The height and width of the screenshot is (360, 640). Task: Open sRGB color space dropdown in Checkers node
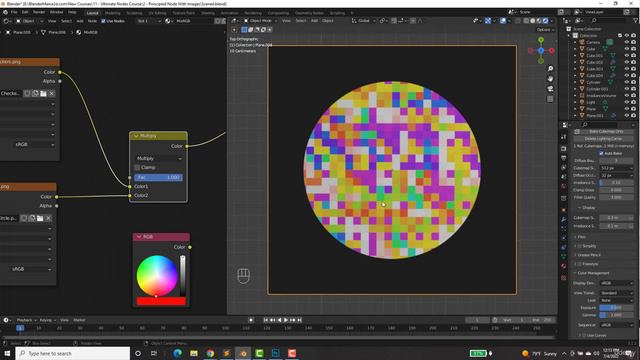(34, 144)
